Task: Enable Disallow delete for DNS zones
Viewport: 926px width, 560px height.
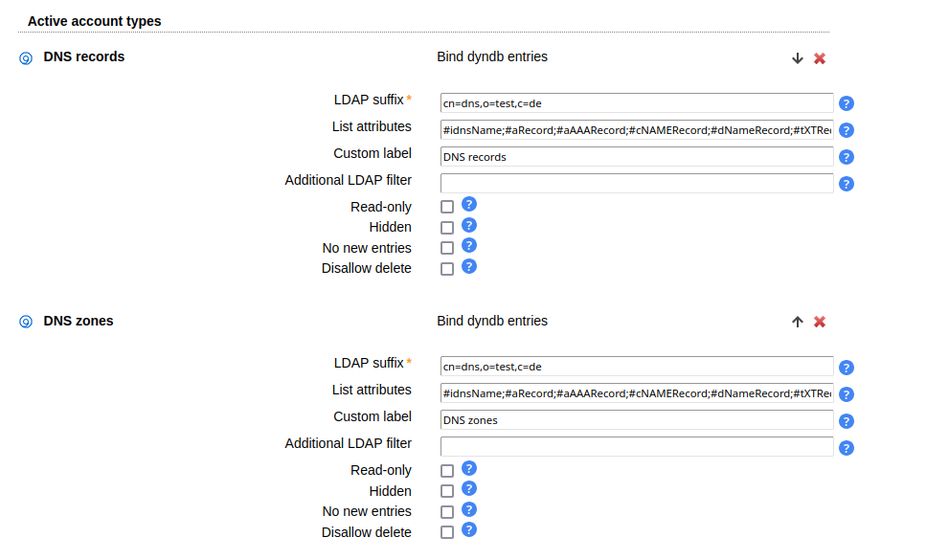Action: (447, 533)
